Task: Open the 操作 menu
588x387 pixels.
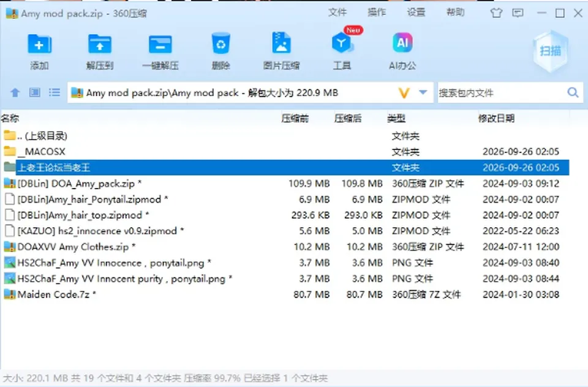Action: tap(377, 12)
